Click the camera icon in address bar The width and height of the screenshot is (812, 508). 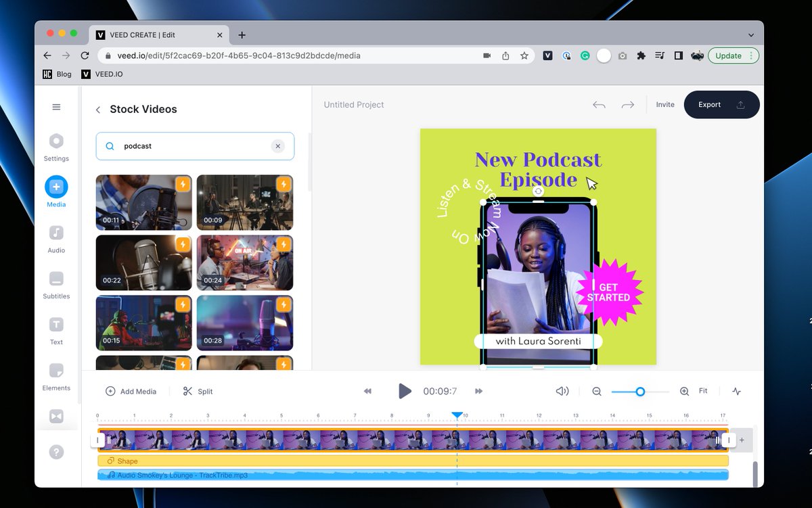pos(487,55)
